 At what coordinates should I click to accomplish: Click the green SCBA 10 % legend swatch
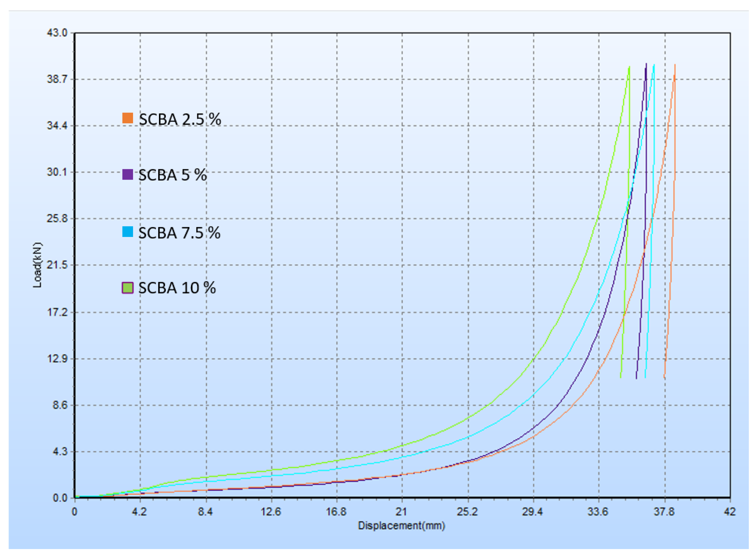point(128,288)
